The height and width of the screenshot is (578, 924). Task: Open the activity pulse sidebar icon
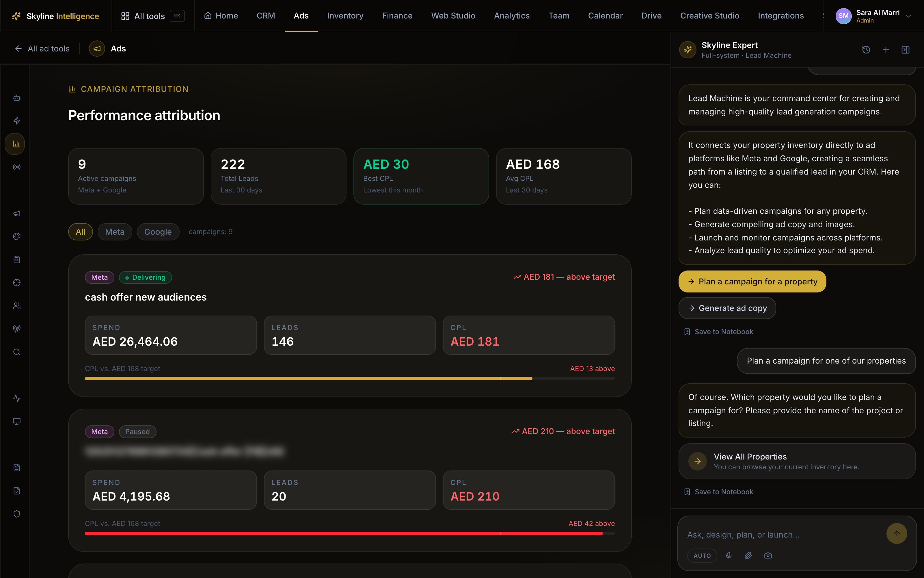16,398
